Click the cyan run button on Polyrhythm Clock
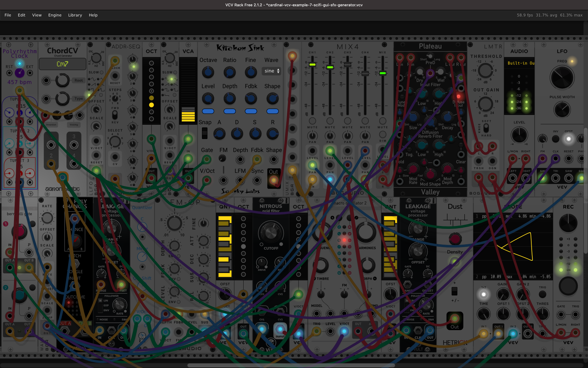Image resolution: width=588 pixels, height=368 pixels. click(20, 63)
